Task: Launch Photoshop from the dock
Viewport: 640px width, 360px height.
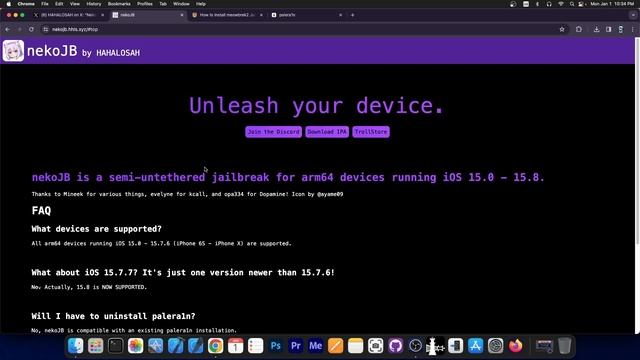Action: (x=276, y=346)
